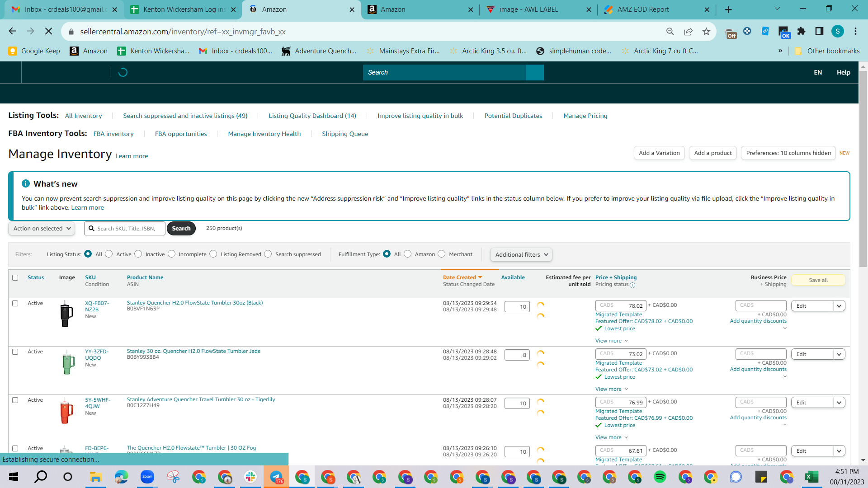
Task: Switch to Kenton Wickersham Log tab
Action: [x=183, y=9]
